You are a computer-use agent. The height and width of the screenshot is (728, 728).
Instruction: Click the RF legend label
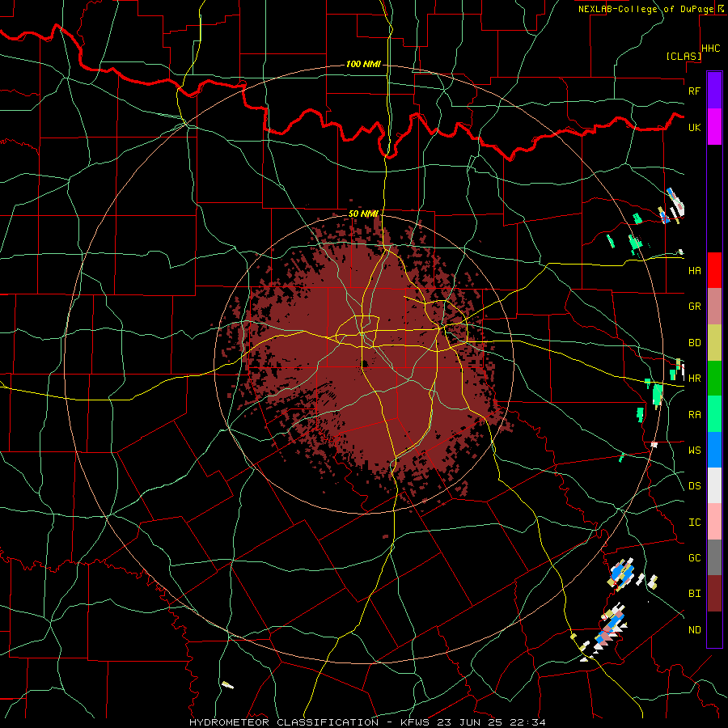694,91
